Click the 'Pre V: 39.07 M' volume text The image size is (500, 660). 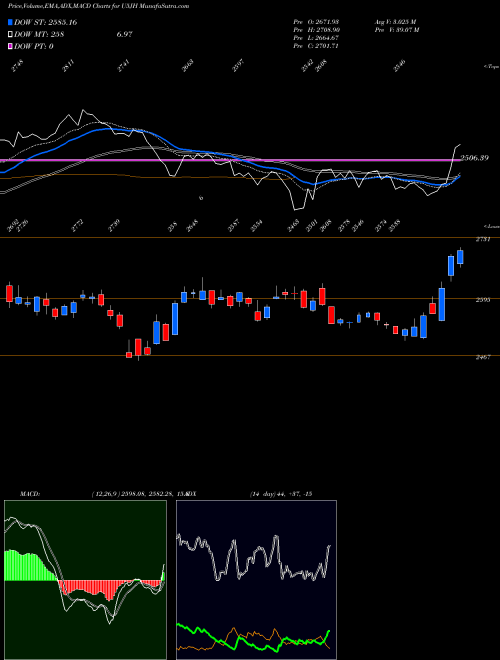tap(397, 30)
